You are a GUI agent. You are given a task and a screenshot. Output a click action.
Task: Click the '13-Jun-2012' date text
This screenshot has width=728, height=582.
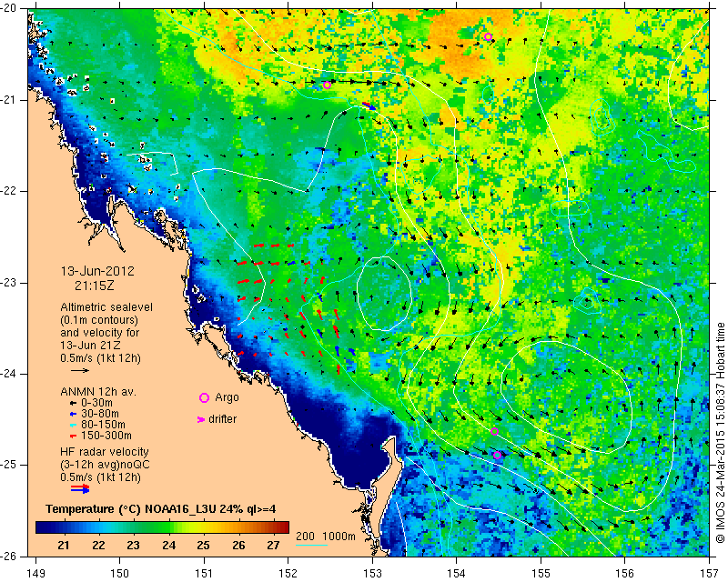[97, 271]
